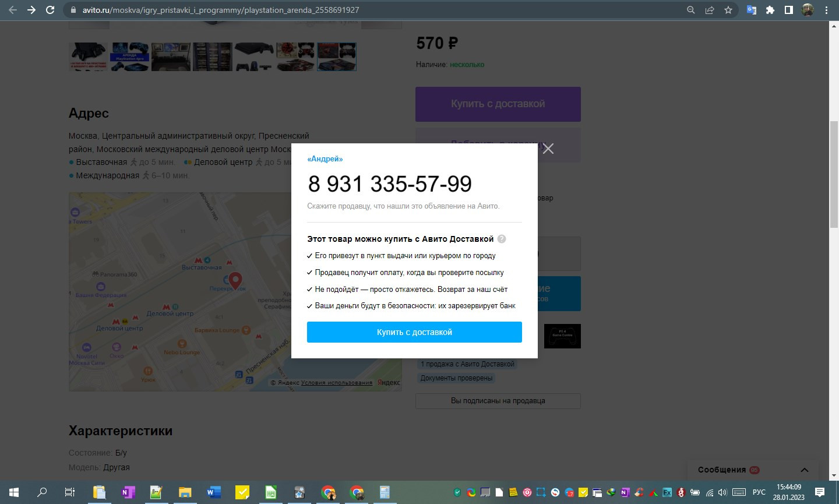Click the blue «Купить с доставкой» button in popup
Viewport: 839px width, 504px height.
coord(414,332)
